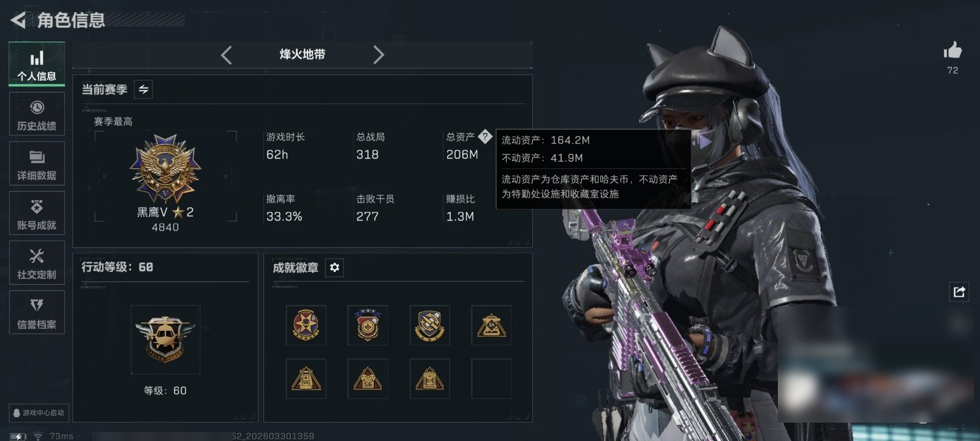
Task: Select the first star achievement badge
Action: point(306,325)
